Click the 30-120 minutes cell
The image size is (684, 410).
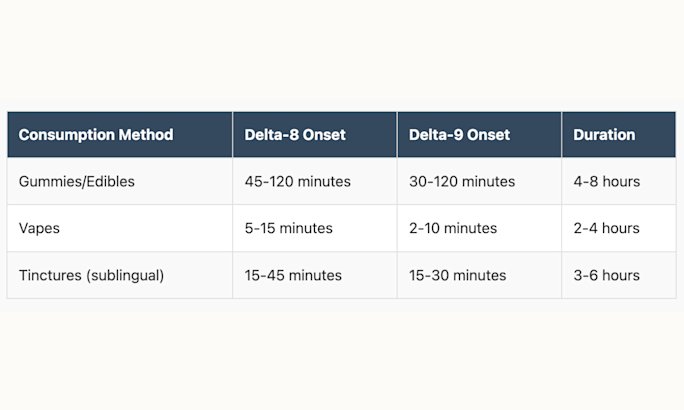coord(462,182)
